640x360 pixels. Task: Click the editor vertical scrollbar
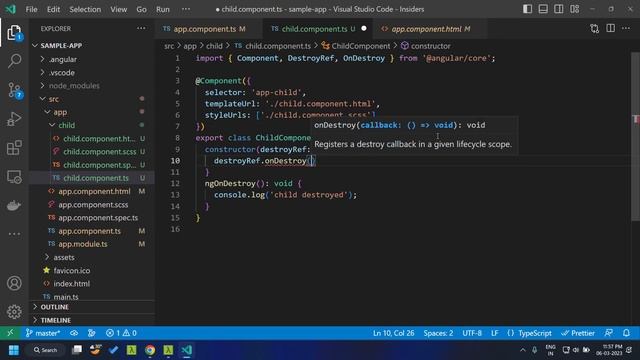pyautogui.click(x=635, y=137)
